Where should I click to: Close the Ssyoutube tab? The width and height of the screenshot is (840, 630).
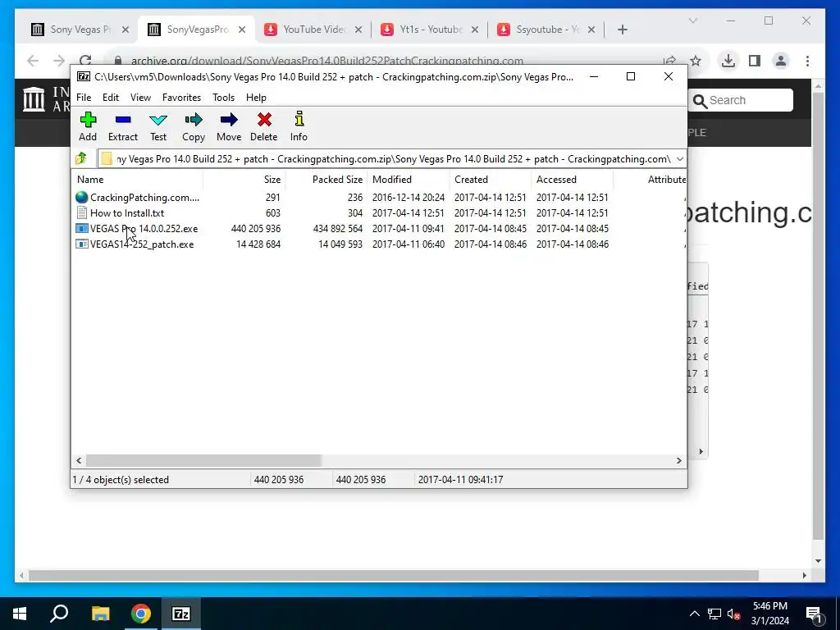591,30
